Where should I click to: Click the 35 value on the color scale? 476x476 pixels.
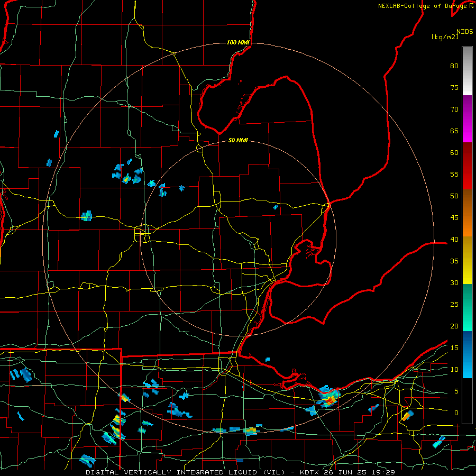pyautogui.click(x=454, y=261)
